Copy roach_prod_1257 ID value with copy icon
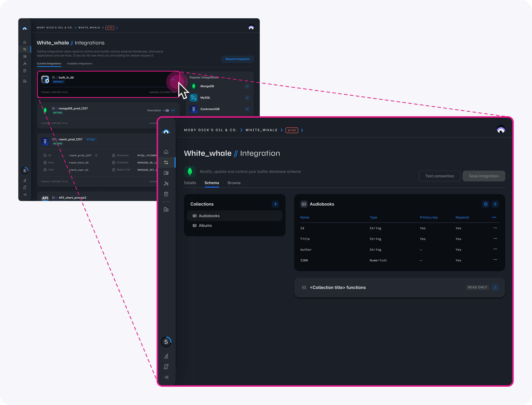The width and height of the screenshot is (532, 405). (96, 156)
